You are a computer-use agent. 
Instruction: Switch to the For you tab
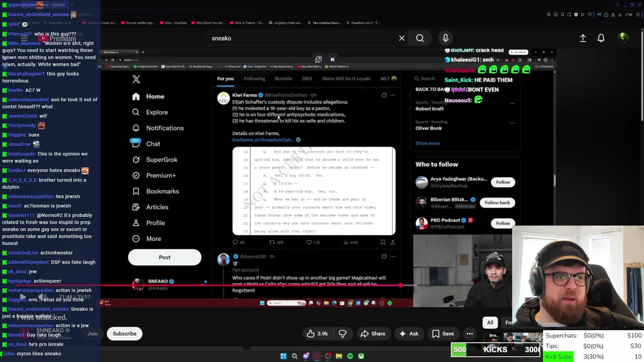coord(225,78)
